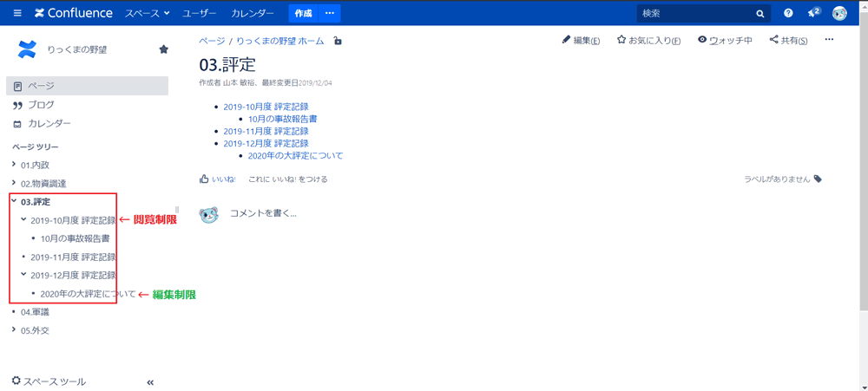868x391 pixels.
Task: Toggle the ウォッチ中 watch status
Action: tap(725, 40)
